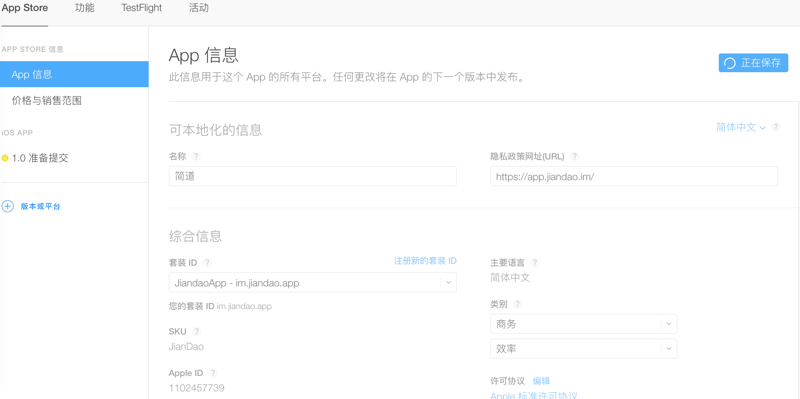Go to the 活动 tab
The image size is (800, 399).
click(x=198, y=8)
